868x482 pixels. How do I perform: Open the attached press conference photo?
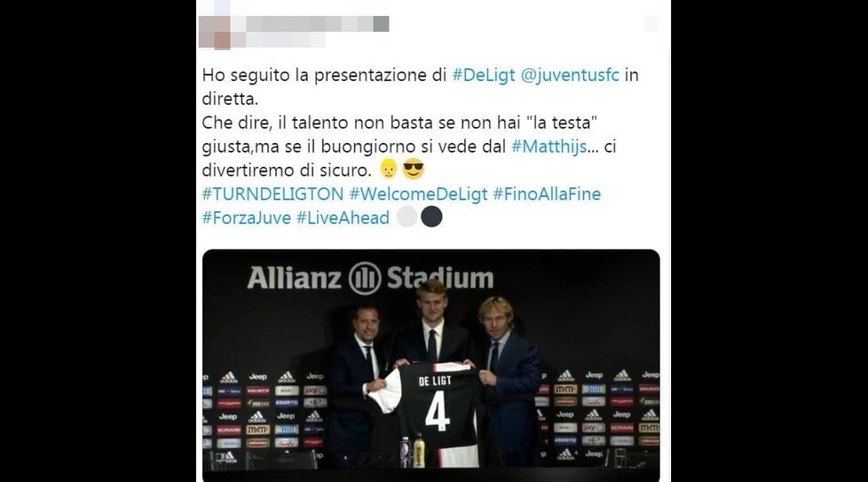[430, 365]
